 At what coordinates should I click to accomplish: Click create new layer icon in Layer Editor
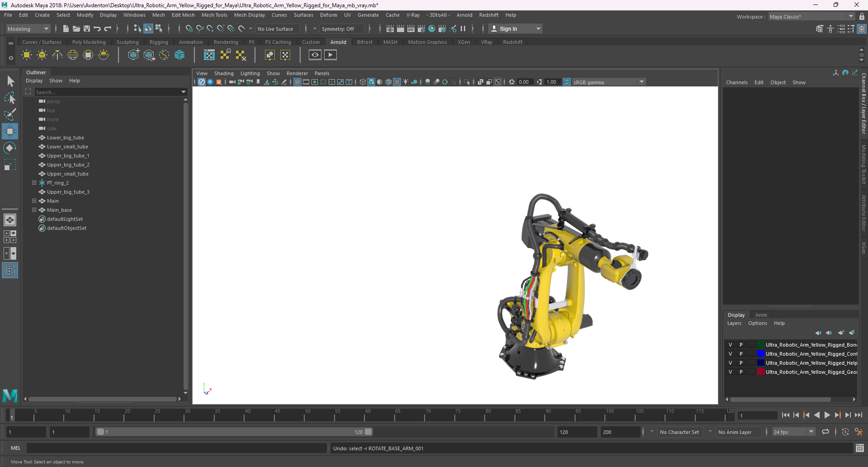point(841,333)
